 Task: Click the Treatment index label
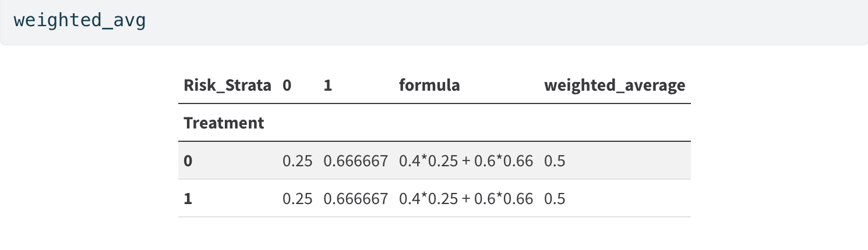click(x=224, y=123)
